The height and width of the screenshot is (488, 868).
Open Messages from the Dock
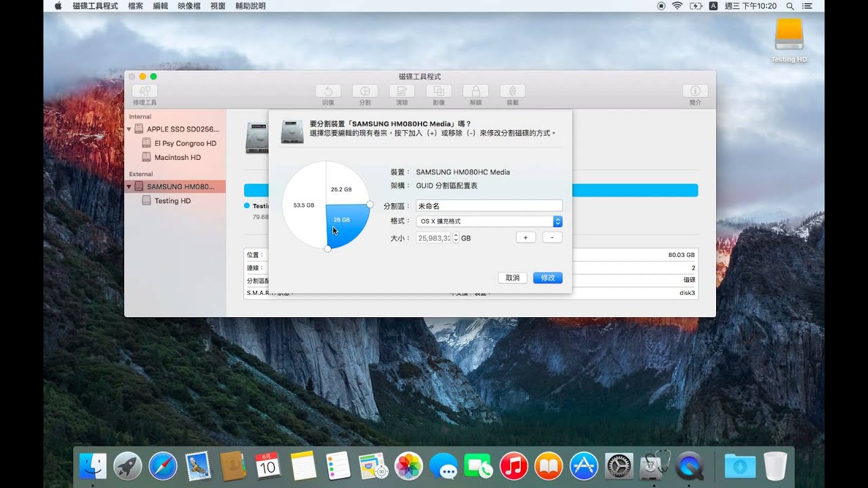pos(443,466)
